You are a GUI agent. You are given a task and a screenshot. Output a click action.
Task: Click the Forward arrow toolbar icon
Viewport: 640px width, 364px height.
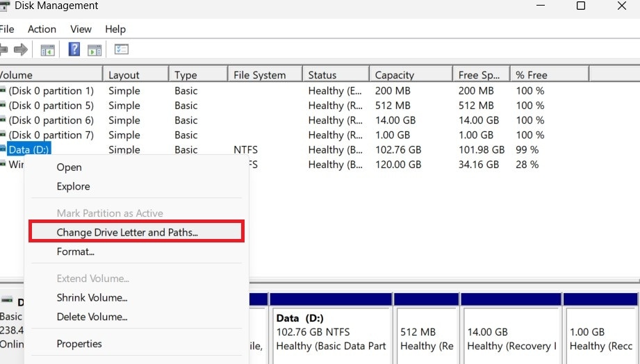(20, 50)
